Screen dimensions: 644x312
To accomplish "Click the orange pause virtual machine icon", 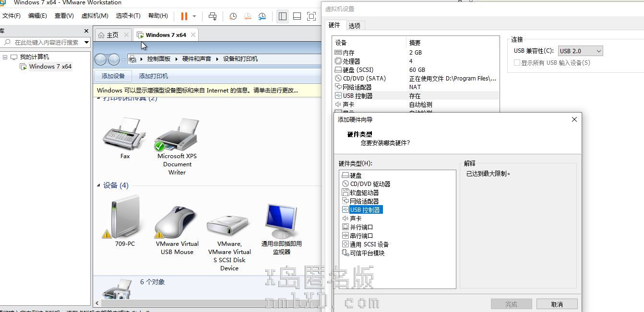I will click(x=184, y=16).
